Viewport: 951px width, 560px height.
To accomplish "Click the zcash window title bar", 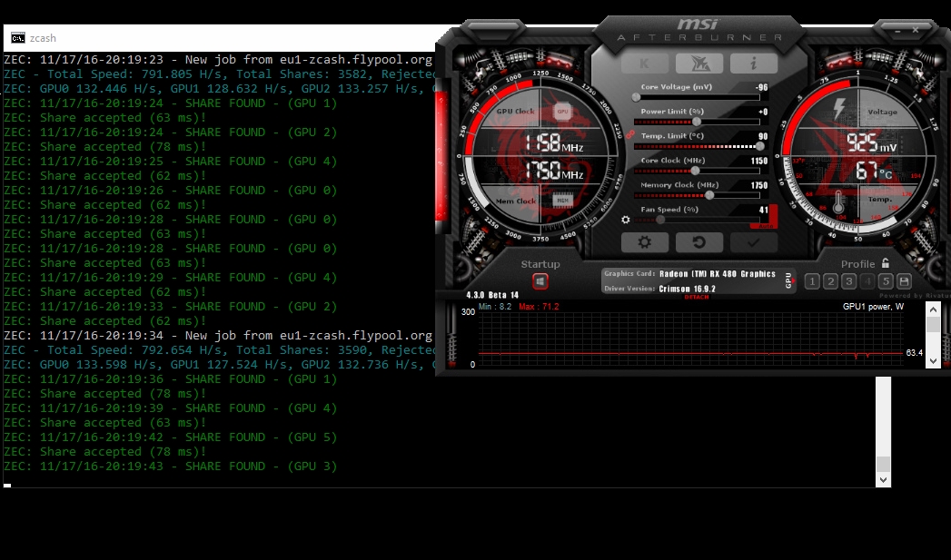I will pos(222,38).
